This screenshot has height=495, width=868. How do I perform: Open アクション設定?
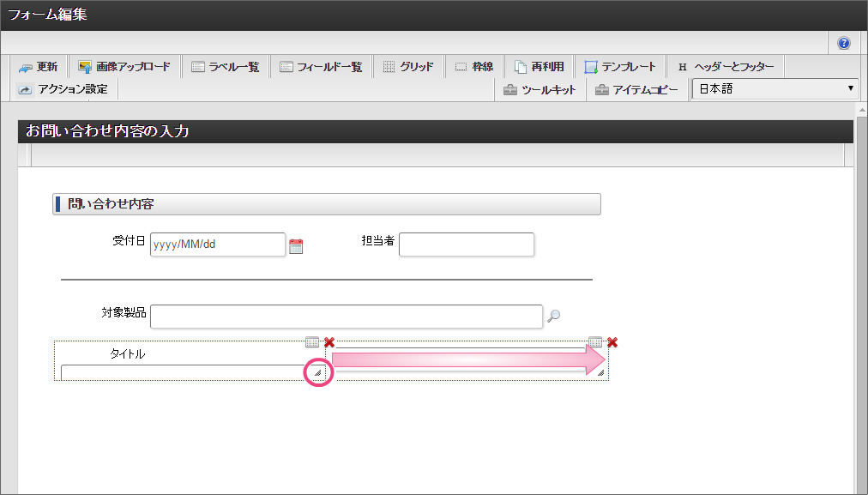(63, 89)
